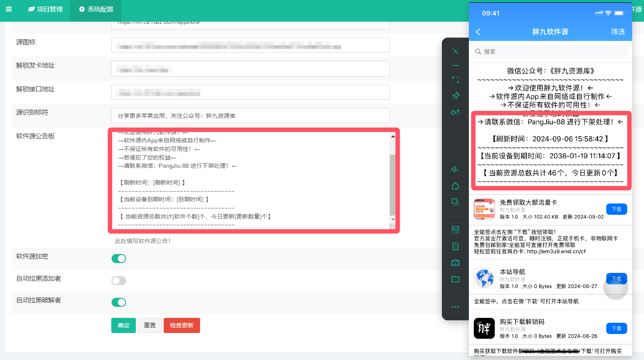Viewport: 644px width, 360px height.
Task: Click the minimize dash icon in emulator toolbar
Action: point(455,65)
